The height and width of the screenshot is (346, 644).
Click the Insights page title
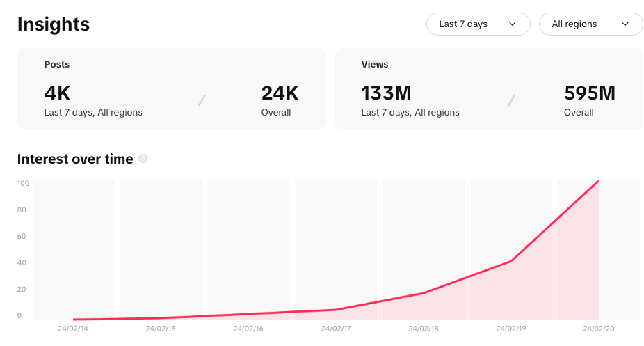[54, 24]
